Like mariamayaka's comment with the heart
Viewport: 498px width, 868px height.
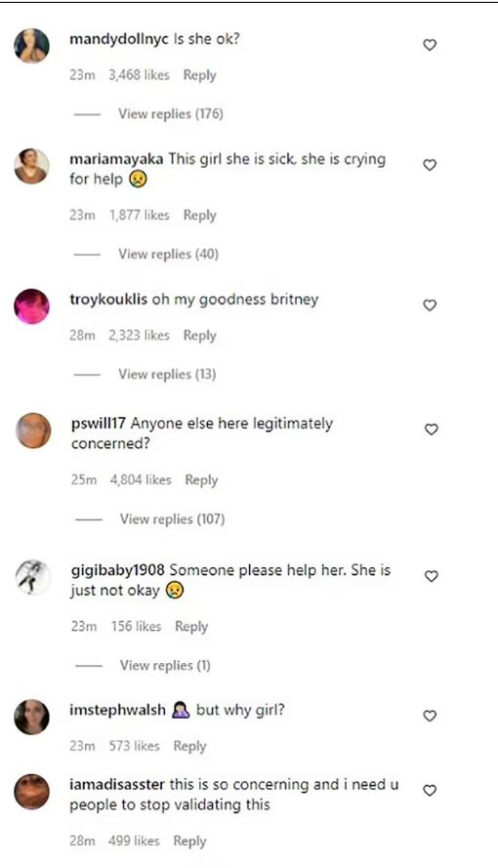(x=430, y=165)
